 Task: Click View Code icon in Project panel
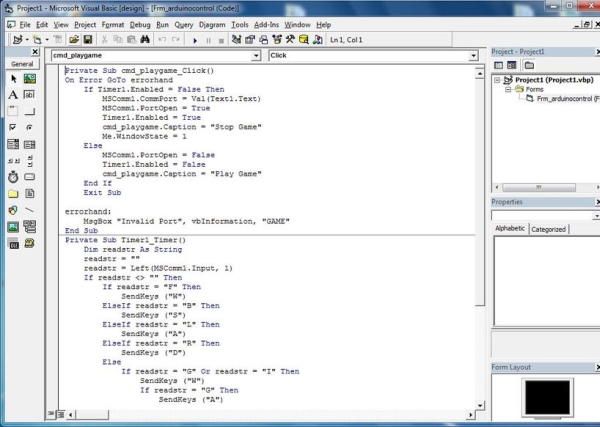tap(499, 65)
